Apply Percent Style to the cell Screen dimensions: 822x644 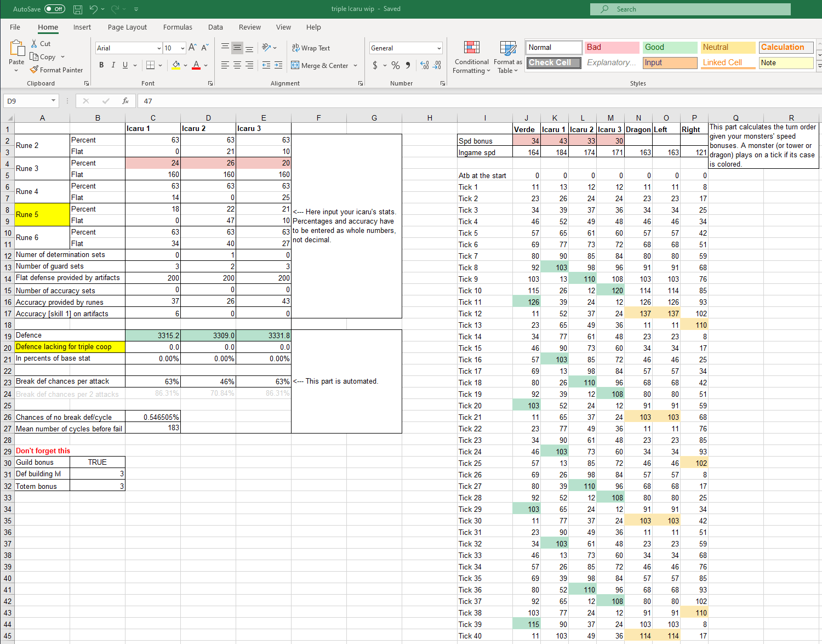(x=396, y=65)
